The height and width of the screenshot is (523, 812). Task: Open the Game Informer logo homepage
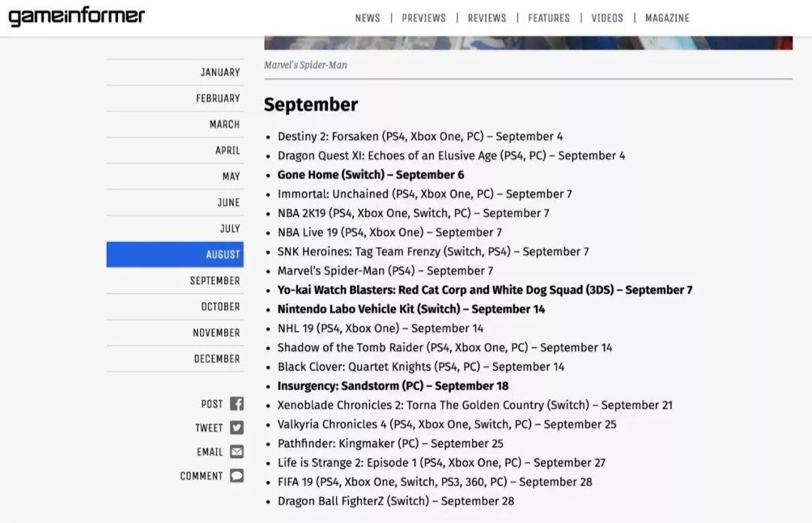(x=77, y=17)
